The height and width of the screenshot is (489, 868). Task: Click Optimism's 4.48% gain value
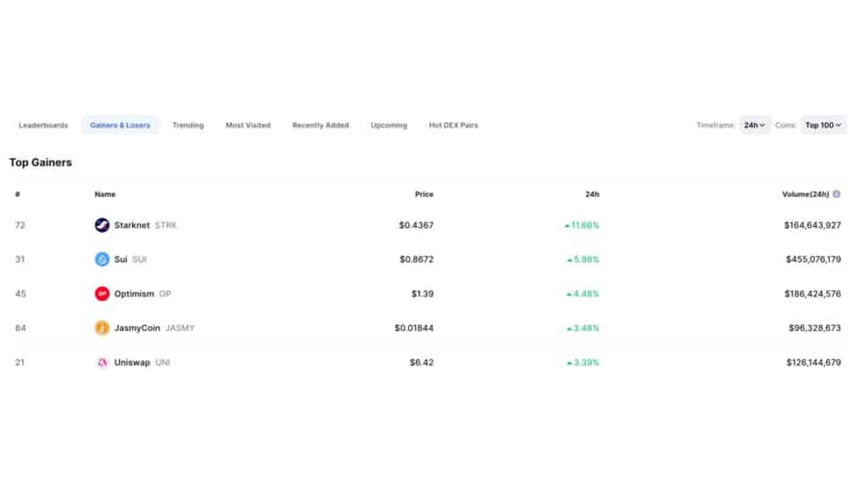pos(582,294)
